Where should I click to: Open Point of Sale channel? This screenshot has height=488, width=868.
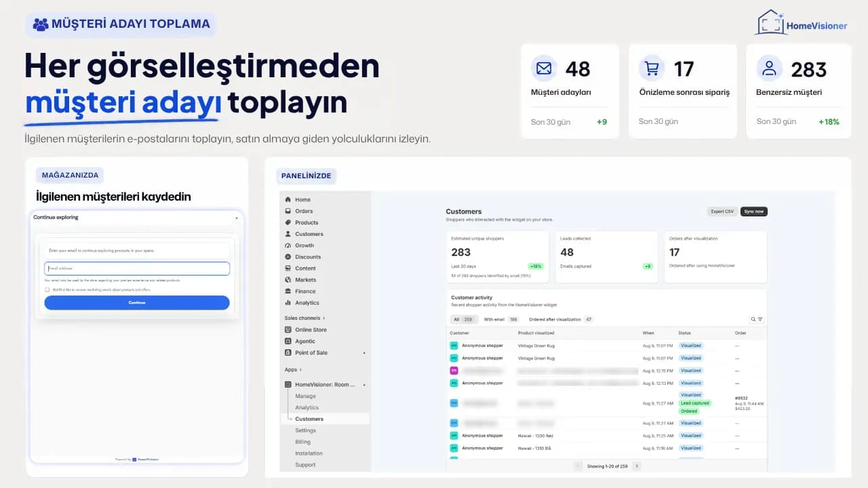click(307, 353)
